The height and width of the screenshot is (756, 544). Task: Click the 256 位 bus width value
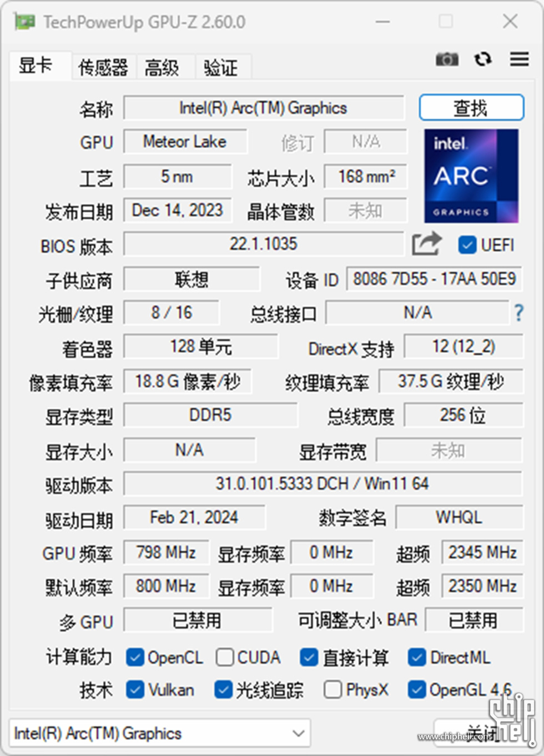pyautogui.click(x=464, y=415)
